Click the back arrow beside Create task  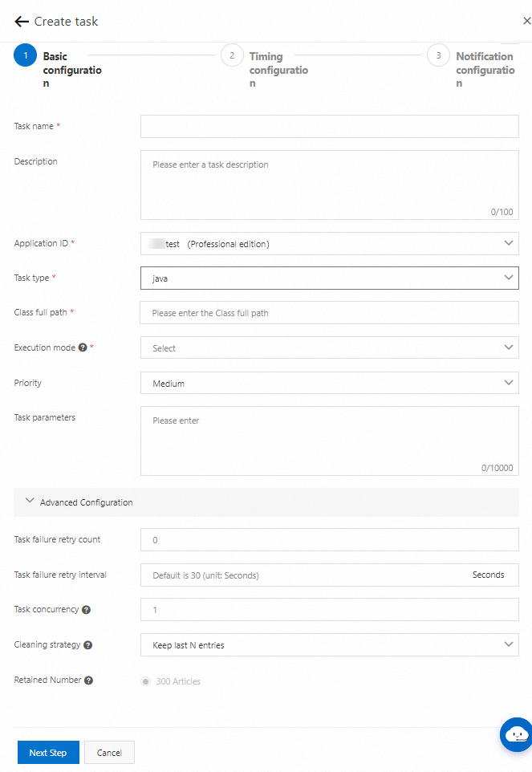tap(22, 22)
